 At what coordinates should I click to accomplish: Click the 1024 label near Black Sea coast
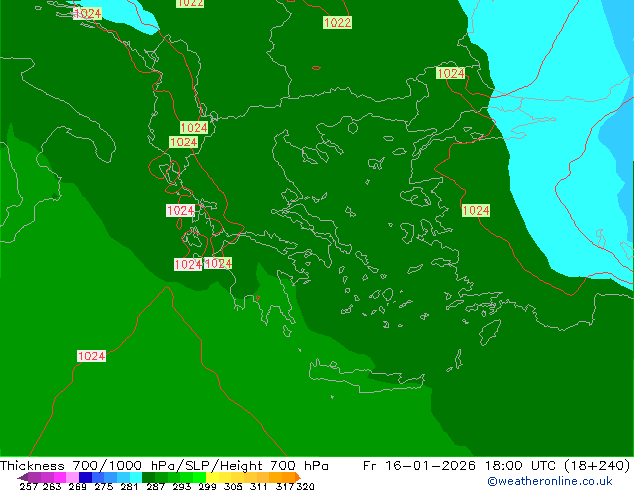[451, 73]
